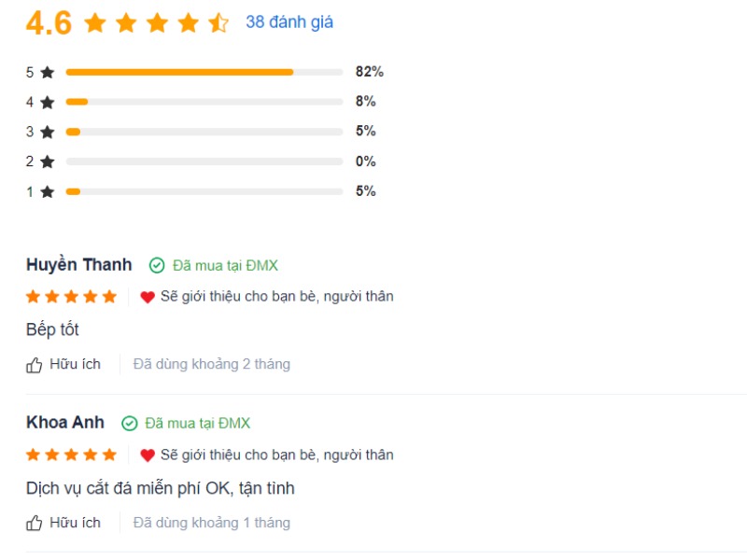Select the 1-star rating bar
This screenshot has width=747, height=560.
coord(204,191)
